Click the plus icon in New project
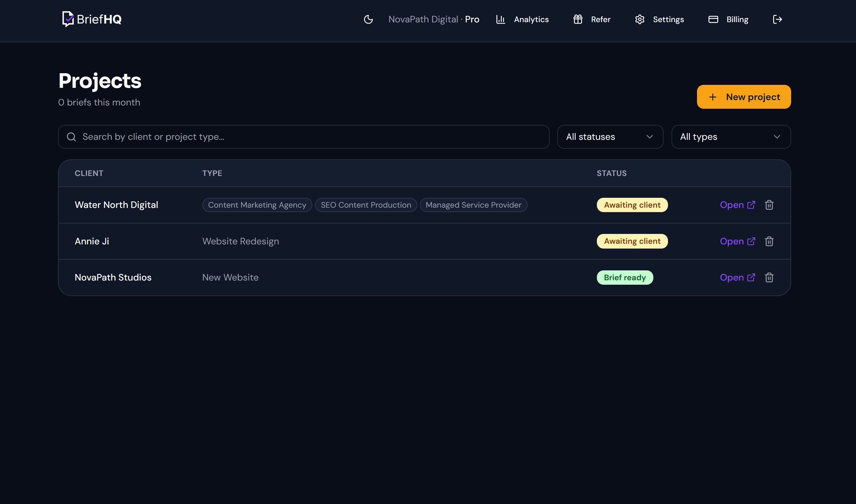Screen dimensions: 856x504 point(713,97)
